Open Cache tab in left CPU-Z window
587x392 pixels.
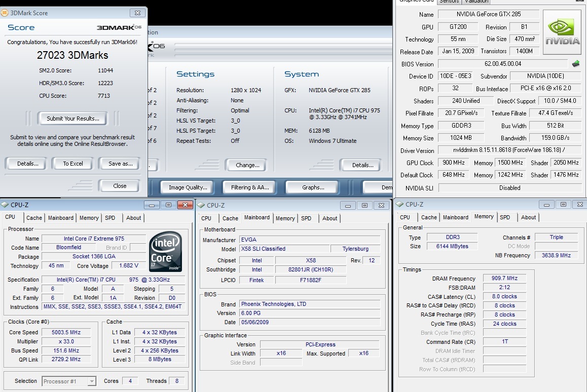pyautogui.click(x=34, y=218)
